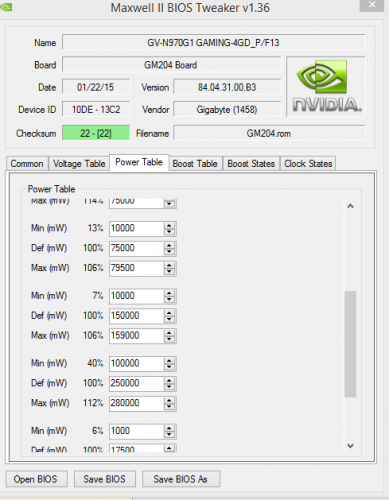Image resolution: width=389 pixels, height=500 pixels.
Task: Decrease the 75000 Def value
Action: pyautogui.click(x=169, y=252)
